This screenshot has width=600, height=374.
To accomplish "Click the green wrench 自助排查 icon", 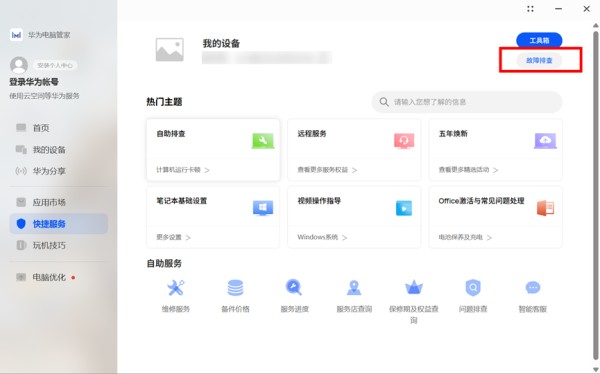I will (263, 140).
